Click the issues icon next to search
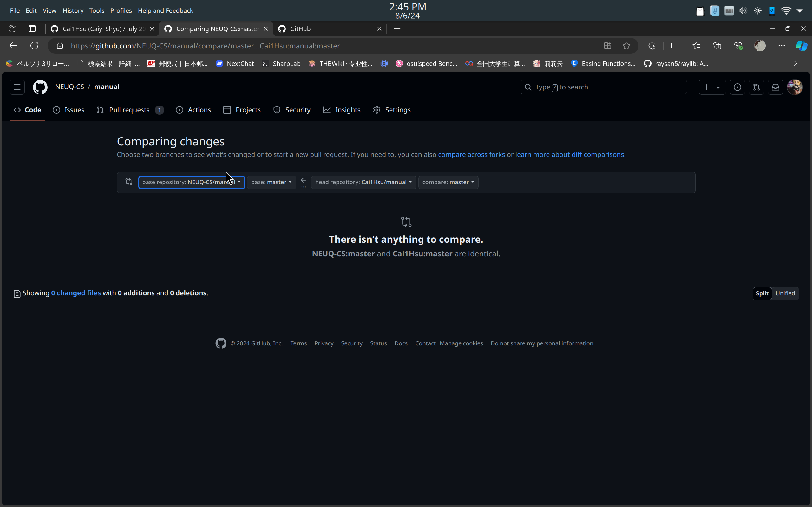Screen dimensions: 812x507 click(738, 87)
